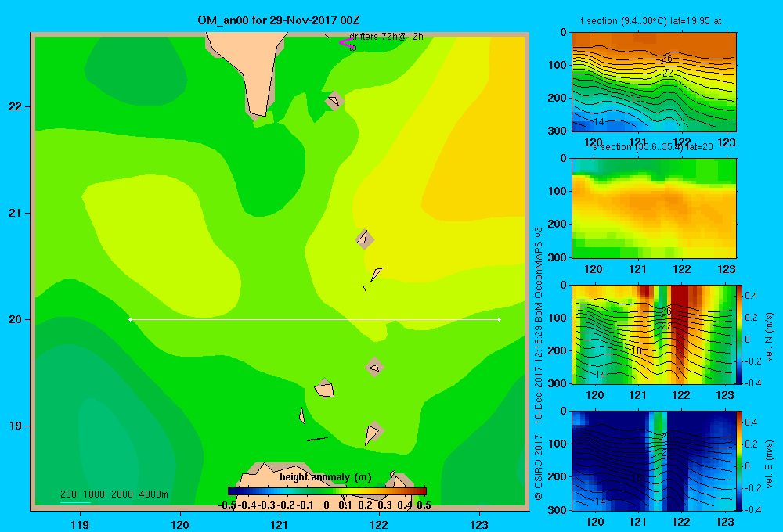Click the 122 longitude tick under salinity section
The width and height of the screenshot is (783, 532).
click(x=682, y=269)
